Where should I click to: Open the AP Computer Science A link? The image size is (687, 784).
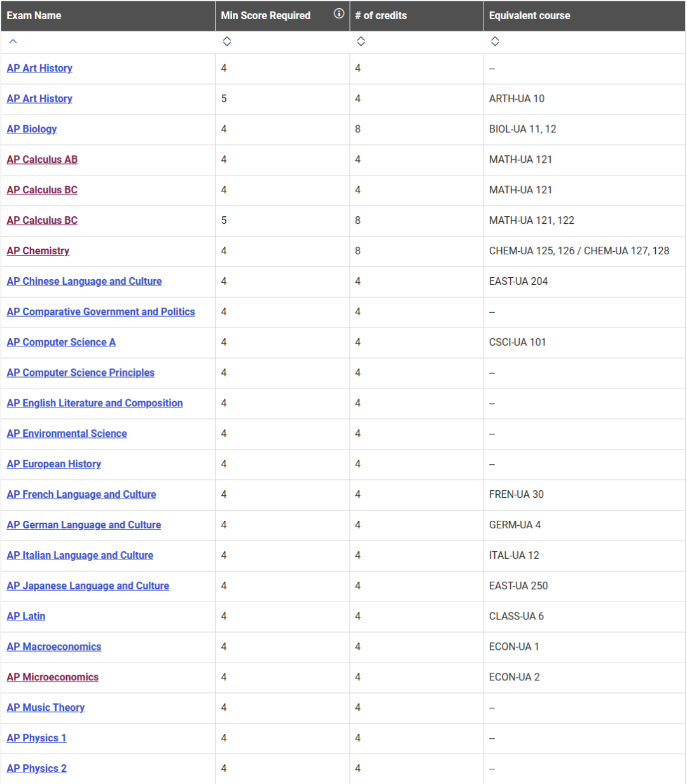click(61, 343)
